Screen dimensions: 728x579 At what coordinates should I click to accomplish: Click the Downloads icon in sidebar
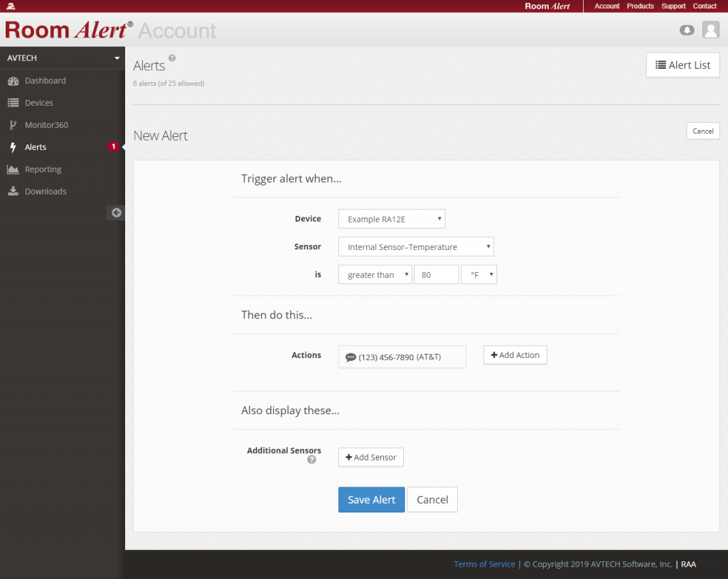point(13,192)
